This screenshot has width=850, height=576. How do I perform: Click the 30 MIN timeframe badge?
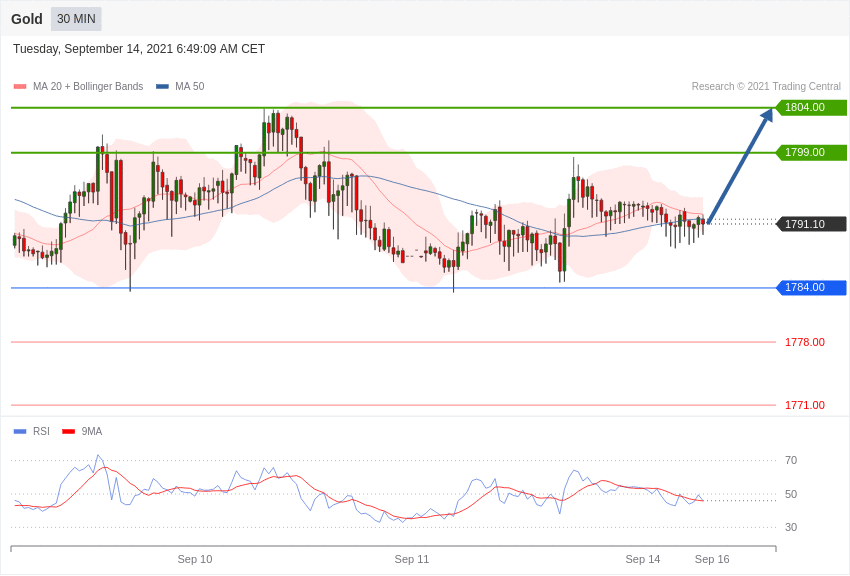(76, 19)
